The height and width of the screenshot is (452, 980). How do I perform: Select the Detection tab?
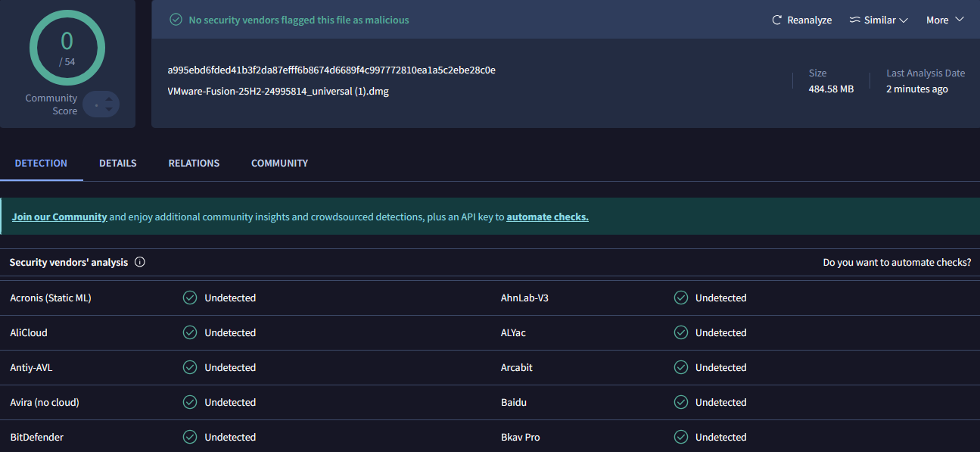[41, 163]
